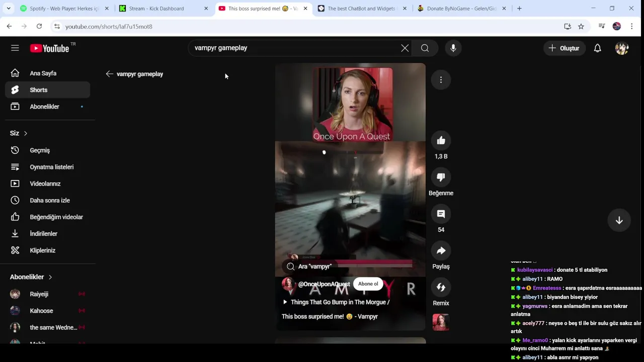Switch to the Spotify Web Player tab
The height and width of the screenshot is (362, 644).
tap(64, 9)
